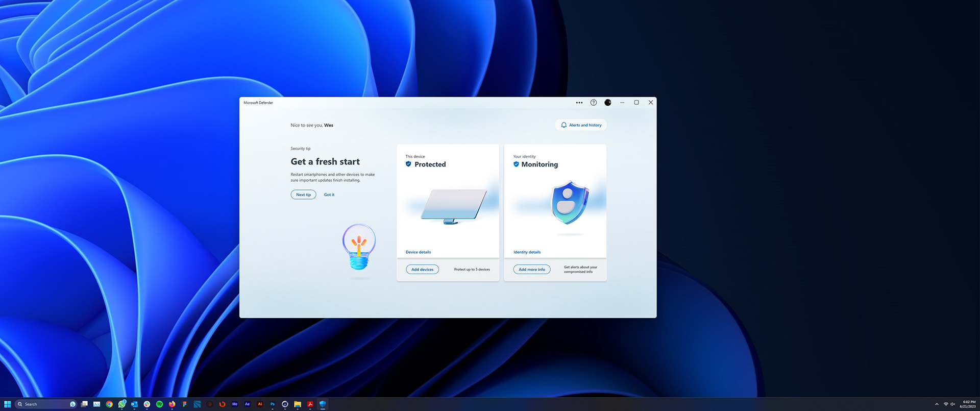Open the three-dots more options menu in Defender
This screenshot has width=980, height=411.
click(579, 103)
